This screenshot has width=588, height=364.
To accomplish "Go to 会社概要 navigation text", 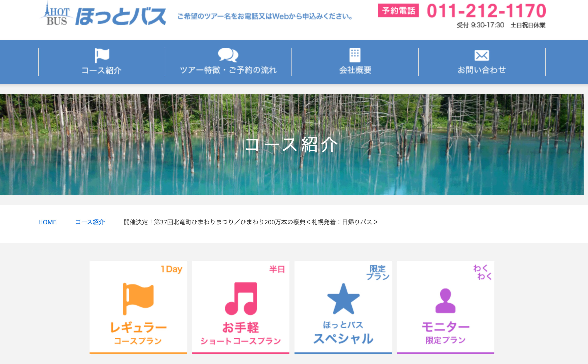I will tap(355, 70).
